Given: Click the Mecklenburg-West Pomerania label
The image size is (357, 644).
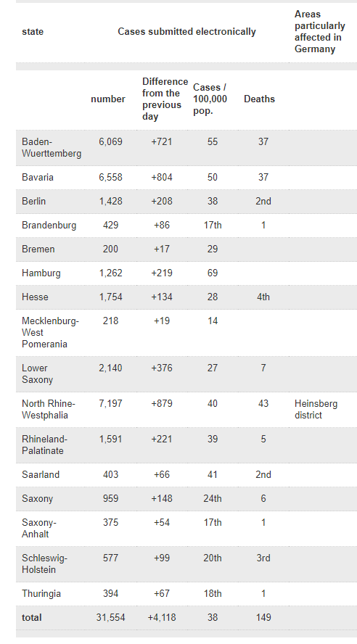Looking at the screenshot, I should click(50, 333).
